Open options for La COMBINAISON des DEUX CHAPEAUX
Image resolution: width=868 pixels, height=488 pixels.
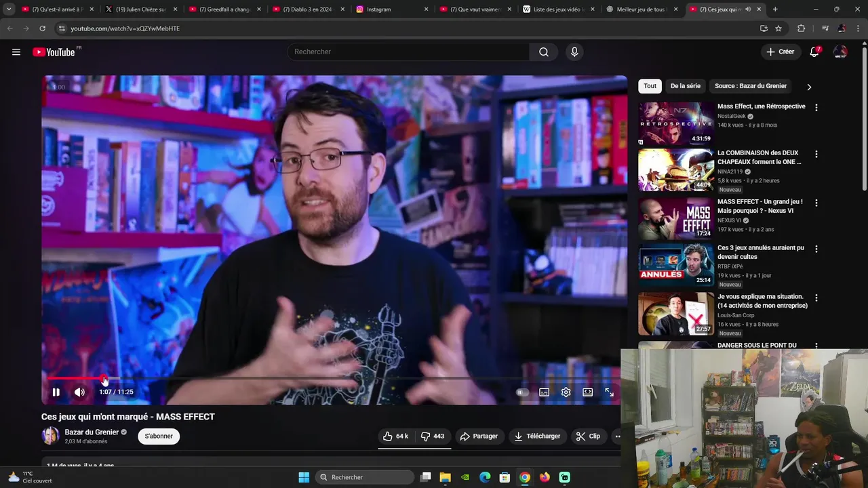(x=816, y=155)
